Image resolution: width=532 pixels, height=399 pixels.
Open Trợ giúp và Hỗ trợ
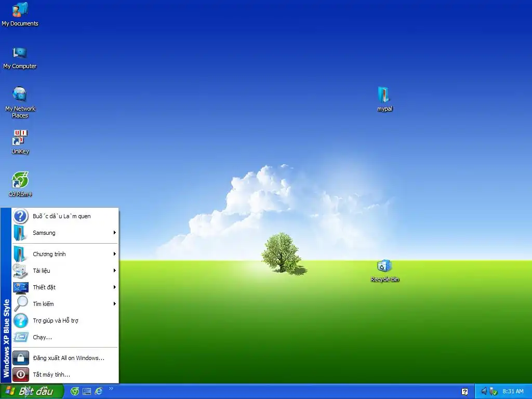coord(65,320)
